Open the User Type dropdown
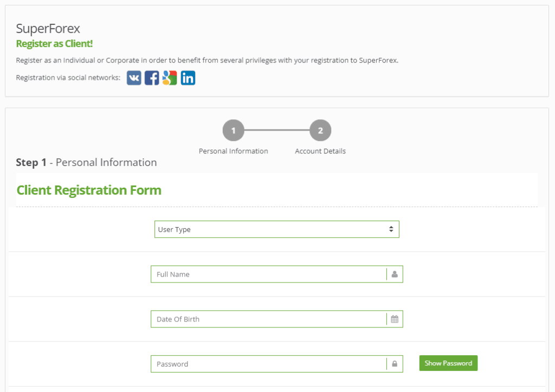Screen dimensions: 555x392 tap(277, 229)
